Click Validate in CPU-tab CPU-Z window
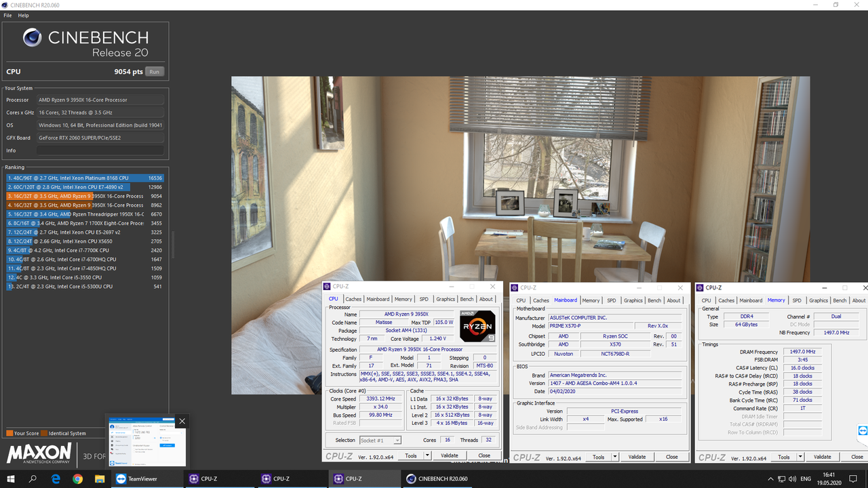The width and height of the screenshot is (868, 488). 450,456
